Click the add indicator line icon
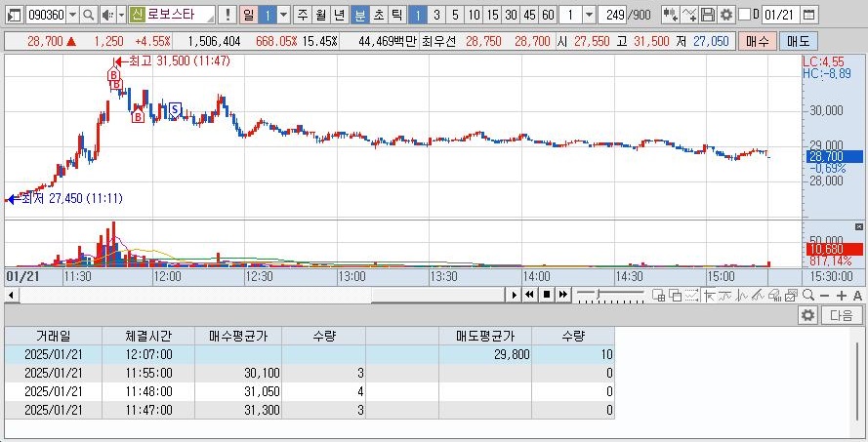The image size is (868, 442). (x=689, y=15)
